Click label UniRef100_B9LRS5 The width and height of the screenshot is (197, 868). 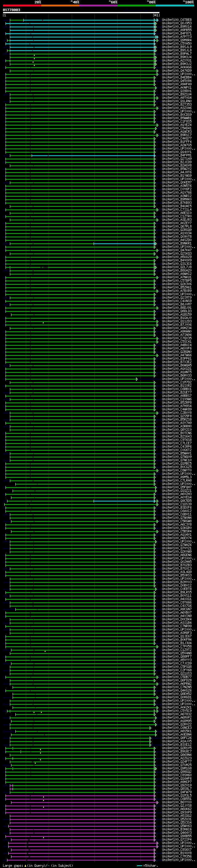click(x=177, y=592)
